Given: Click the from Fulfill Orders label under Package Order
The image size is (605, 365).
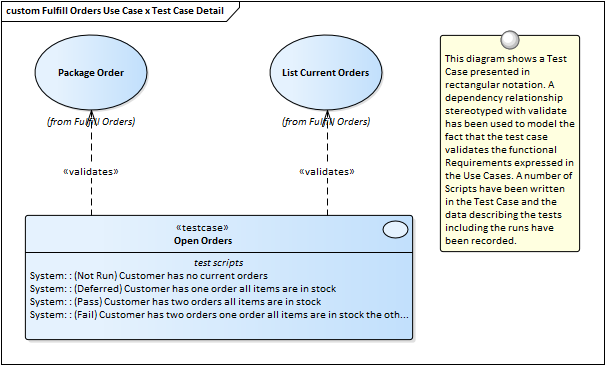Looking at the screenshot, I should tap(91, 122).
